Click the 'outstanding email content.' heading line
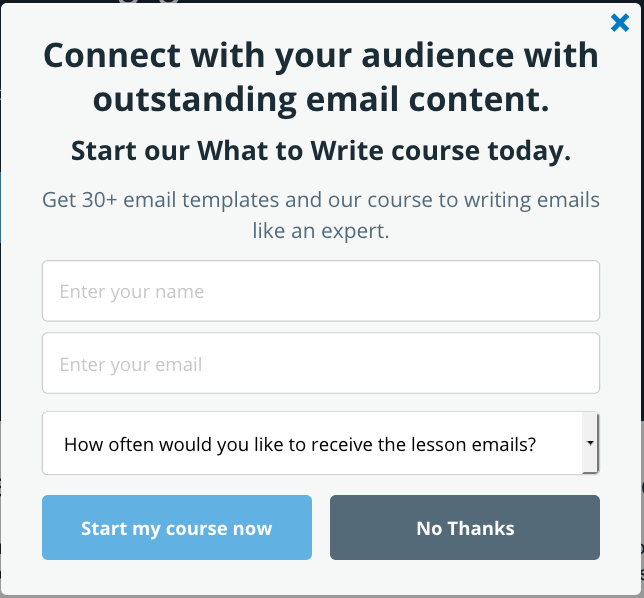The image size is (644, 598). coord(321,100)
